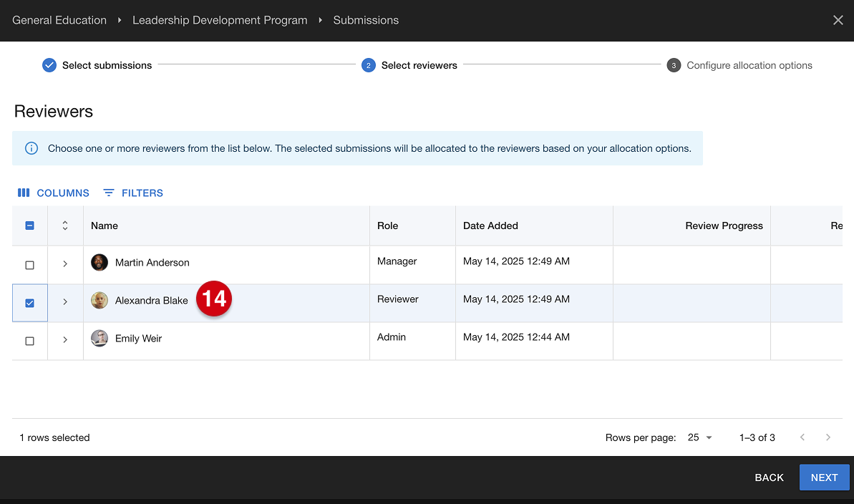Expand the Emily Weir row
The image size is (854, 504).
tap(65, 339)
